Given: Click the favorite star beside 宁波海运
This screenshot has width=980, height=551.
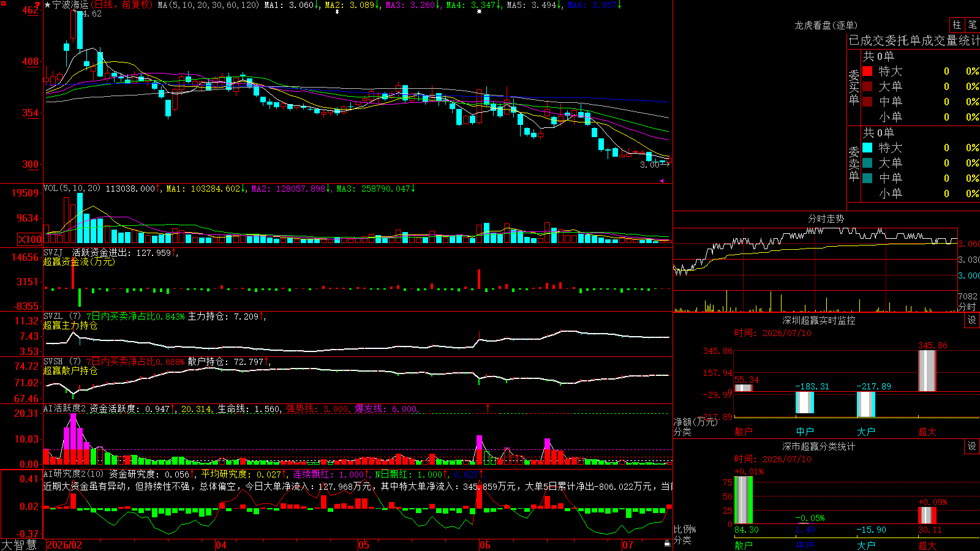Looking at the screenshot, I should (48, 5).
